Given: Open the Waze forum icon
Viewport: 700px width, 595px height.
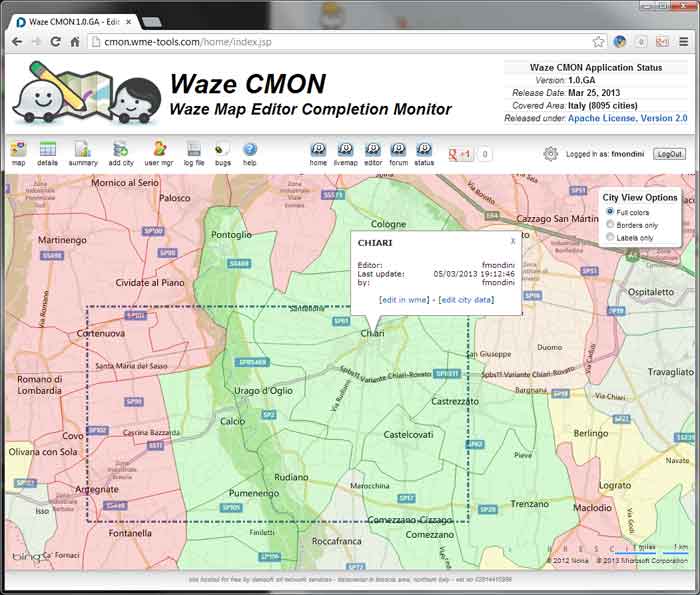Looking at the screenshot, I should click(x=398, y=153).
